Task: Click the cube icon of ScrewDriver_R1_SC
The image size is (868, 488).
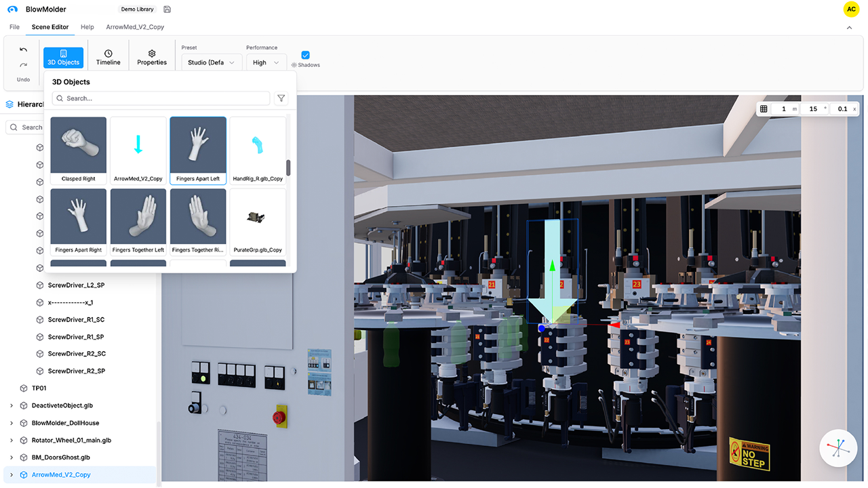Action: tap(39, 320)
